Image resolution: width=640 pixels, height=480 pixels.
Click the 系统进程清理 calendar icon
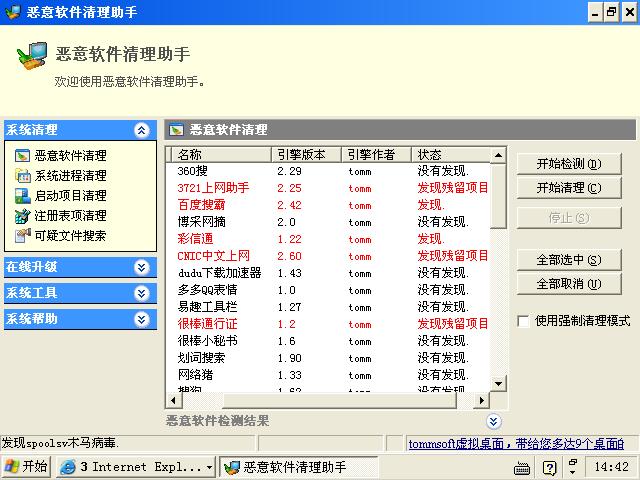[22, 176]
